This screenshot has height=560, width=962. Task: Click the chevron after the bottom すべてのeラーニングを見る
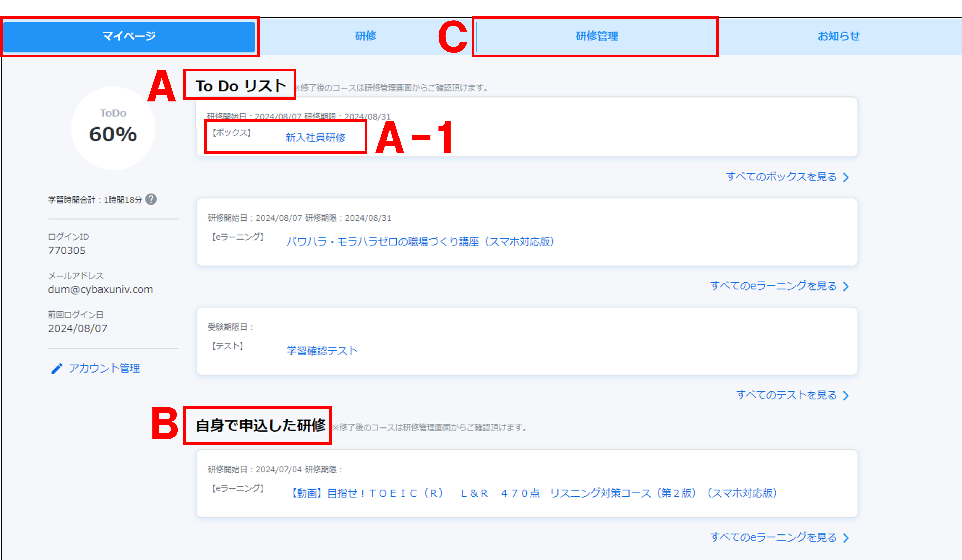(x=846, y=538)
